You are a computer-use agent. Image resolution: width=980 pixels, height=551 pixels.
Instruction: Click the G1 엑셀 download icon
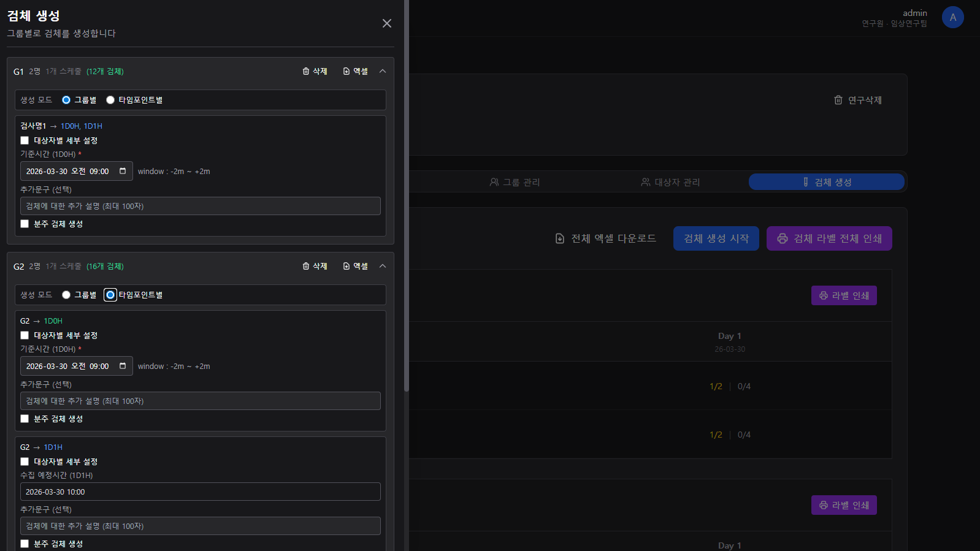tap(346, 71)
